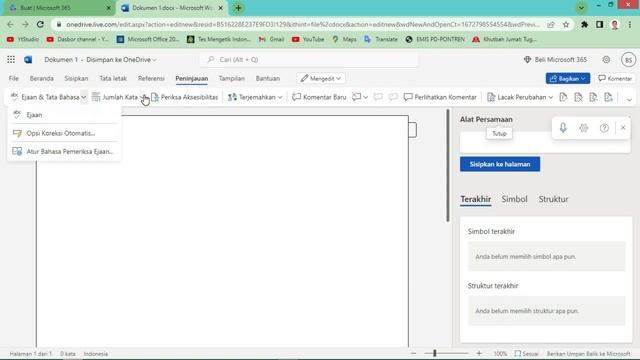This screenshot has height=360, width=640.
Task: Select the Simbol tab
Action: click(514, 199)
